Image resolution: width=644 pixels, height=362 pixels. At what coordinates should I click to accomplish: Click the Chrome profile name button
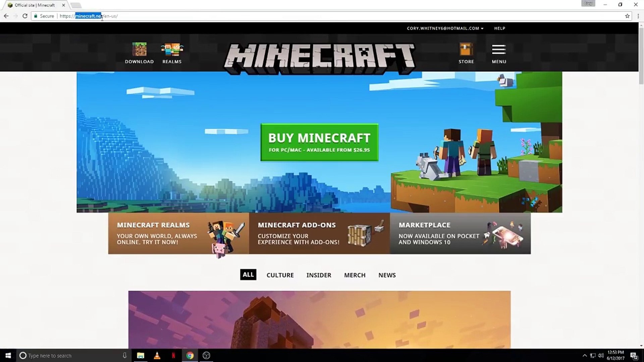(588, 4)
